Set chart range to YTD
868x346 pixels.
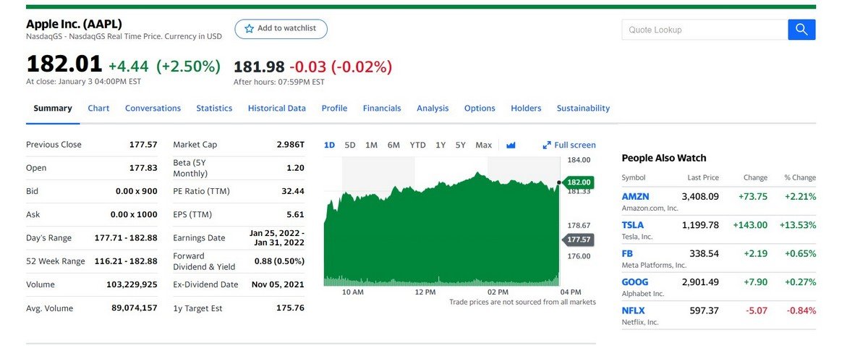click(417, 145)
